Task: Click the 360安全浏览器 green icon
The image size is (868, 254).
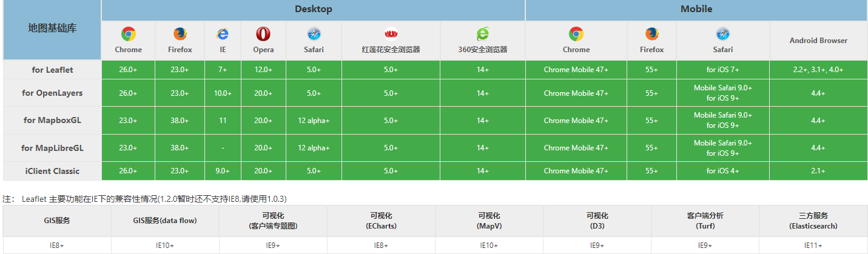Action: pyautogui.click(x=483, y=34)
